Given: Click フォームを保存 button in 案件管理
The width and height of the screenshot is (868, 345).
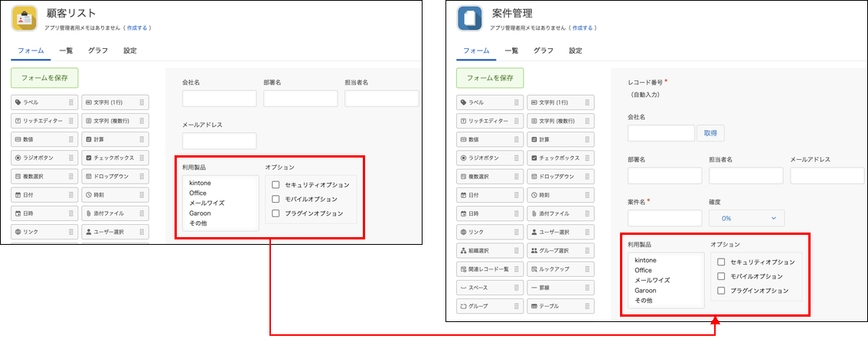Looking at the screenshot, I should [x=491, y=78].
